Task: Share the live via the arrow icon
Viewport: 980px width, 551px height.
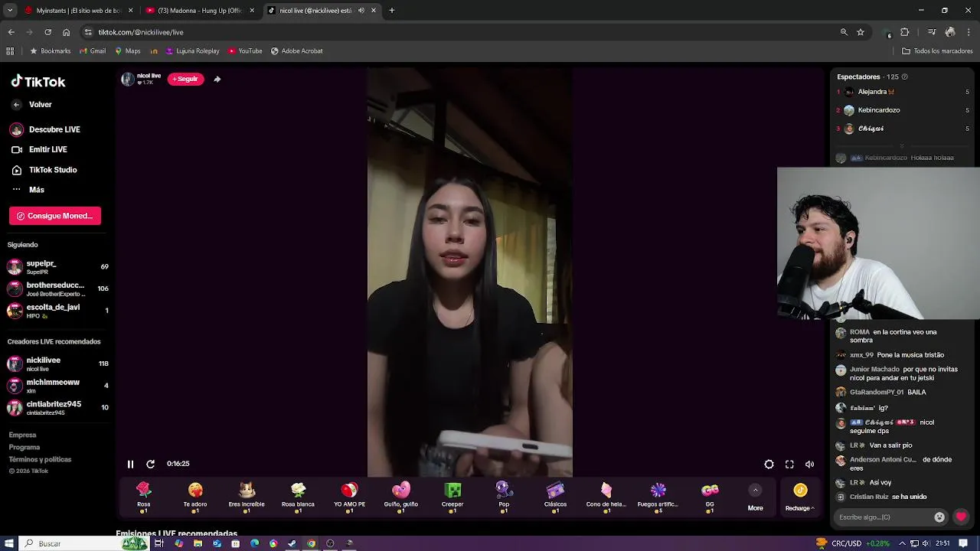Action: 217,79
